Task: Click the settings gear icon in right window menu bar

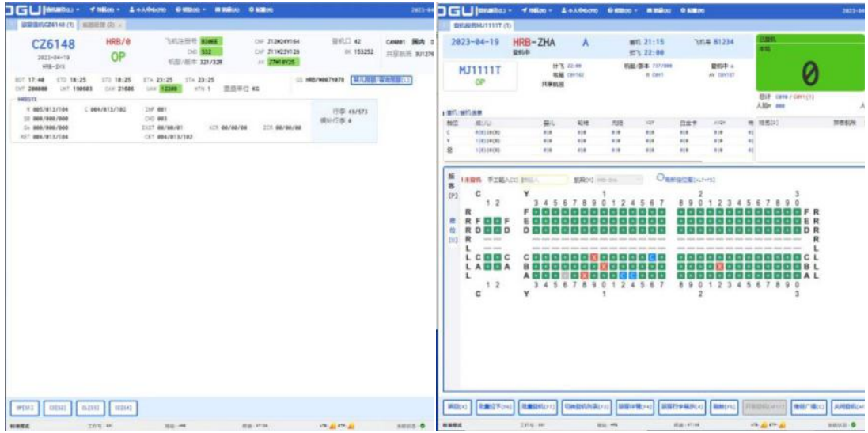Action: (x=684, y=9)
